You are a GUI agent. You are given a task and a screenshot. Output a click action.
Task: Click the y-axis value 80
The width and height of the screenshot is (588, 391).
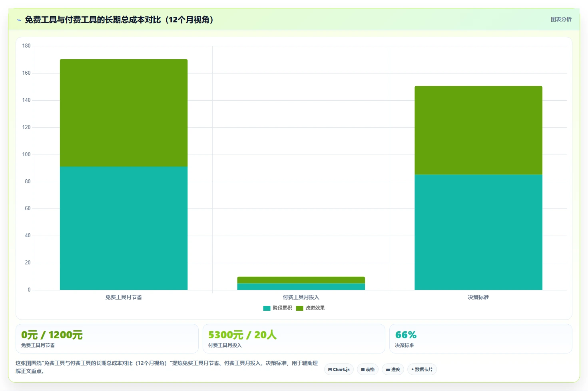pos(28,182)
